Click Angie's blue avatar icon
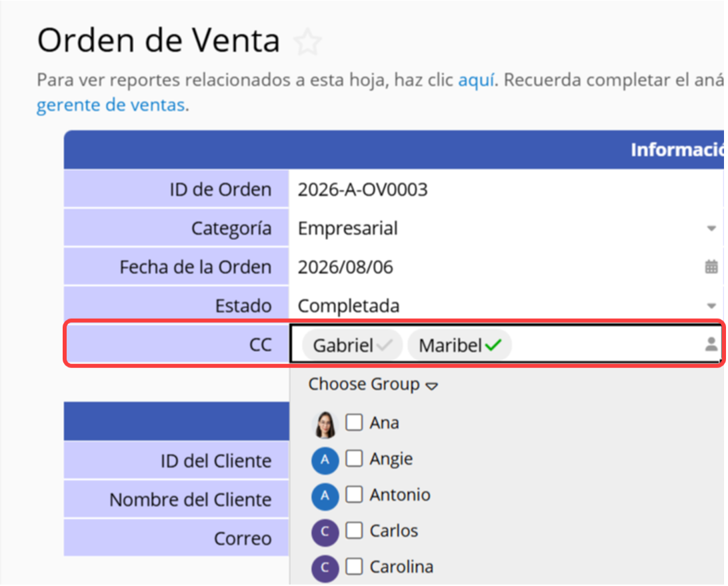Image resolution: width=728 pixels, height=586 pixels. [325, 460]
